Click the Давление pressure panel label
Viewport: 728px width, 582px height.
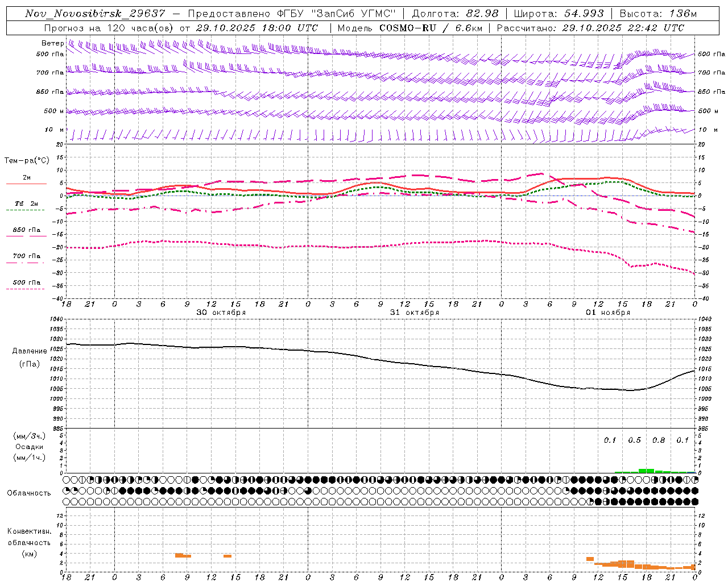30,351
